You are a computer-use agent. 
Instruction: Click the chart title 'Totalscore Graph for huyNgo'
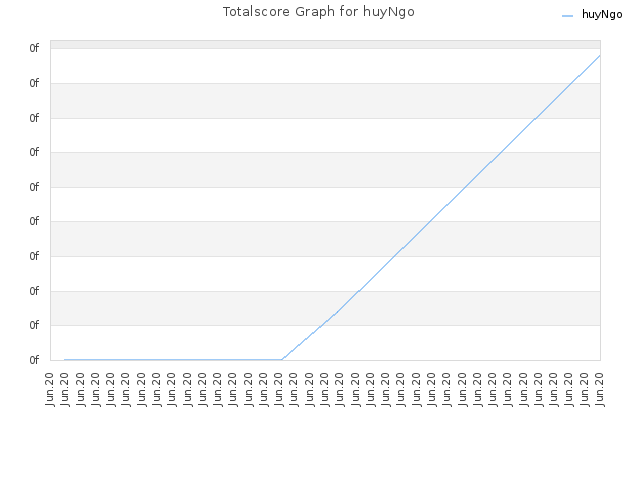pos(318,12)
